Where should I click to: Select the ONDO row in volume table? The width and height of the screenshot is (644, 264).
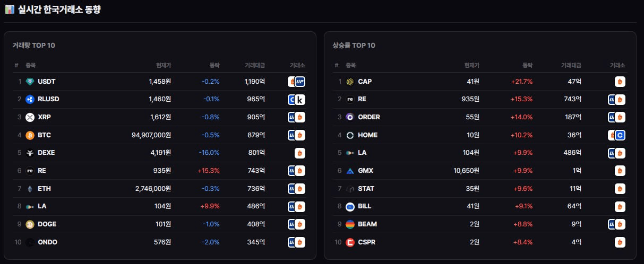pos(160,242)
